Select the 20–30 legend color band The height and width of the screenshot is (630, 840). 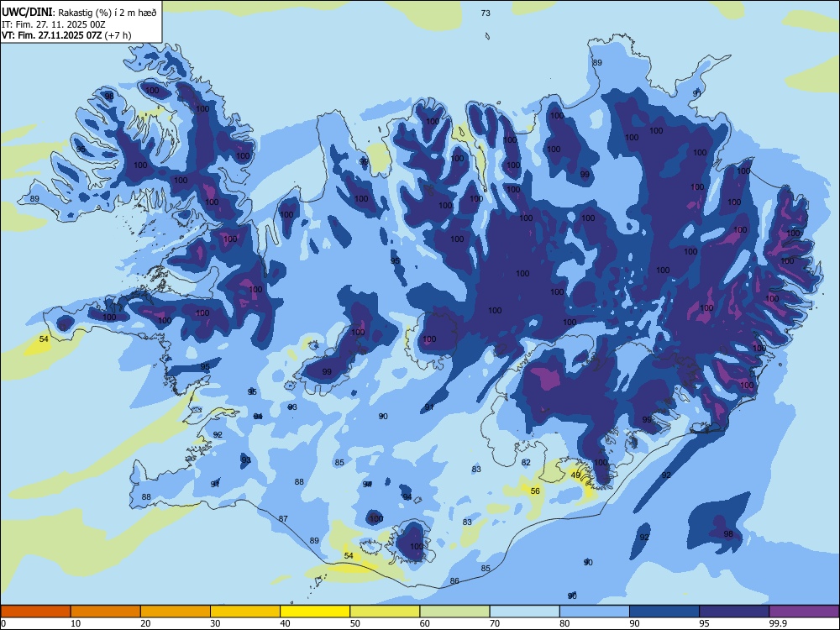point(176,612)
